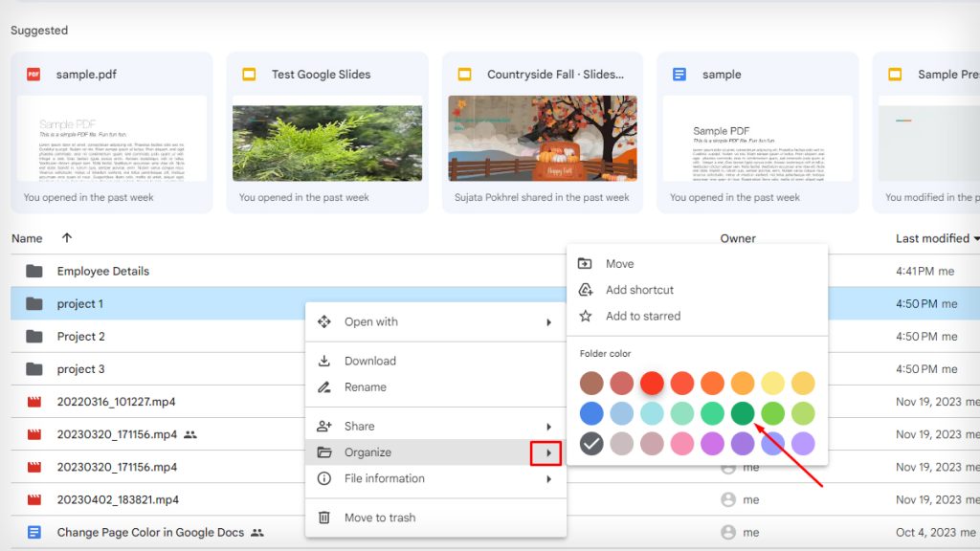The image size is (980, 551).
Task: Expand the Organize submenu arrow
Action: [550, 452]
